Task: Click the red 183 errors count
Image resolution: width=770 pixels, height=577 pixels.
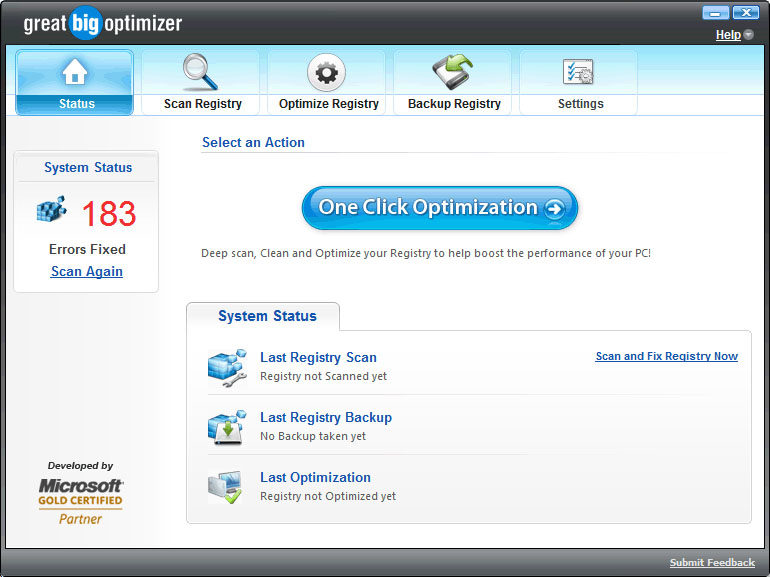Action: (x=109, y=214)
